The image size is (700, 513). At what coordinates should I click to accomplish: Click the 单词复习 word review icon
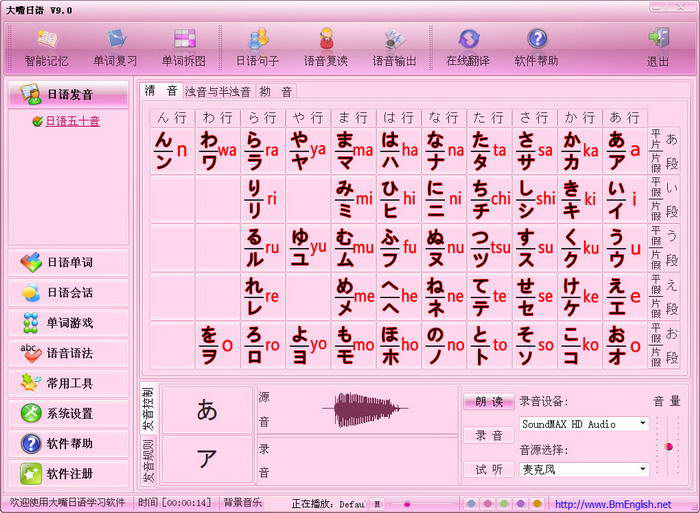point(115,46)
